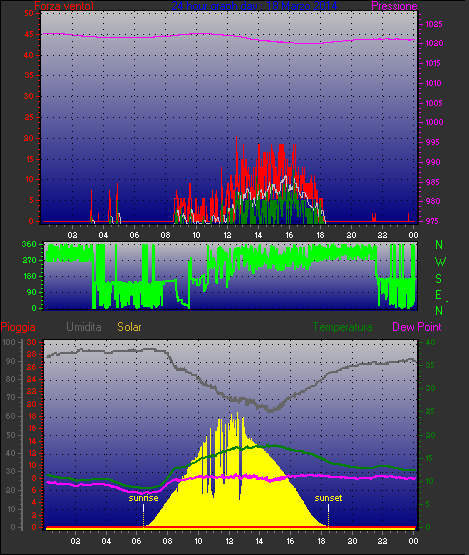Click the '1025' pressure axis value

click(x=434, y=24)
